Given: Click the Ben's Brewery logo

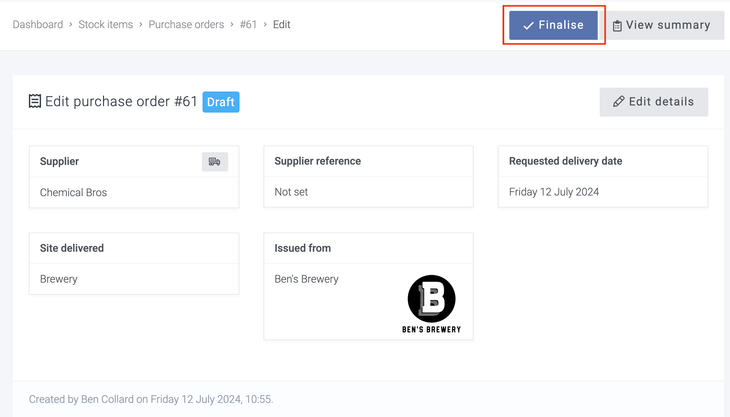Looking at the screenshot, I should (431, 303).
